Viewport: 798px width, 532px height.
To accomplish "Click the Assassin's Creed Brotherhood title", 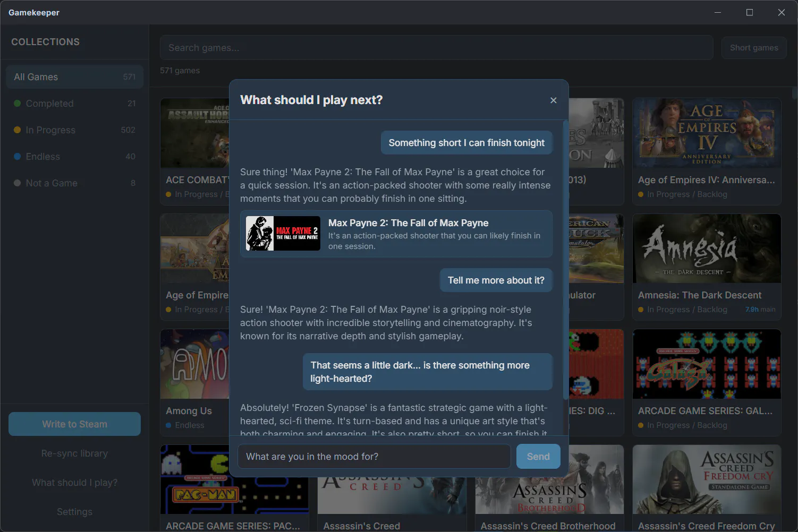I will [548, 526].
